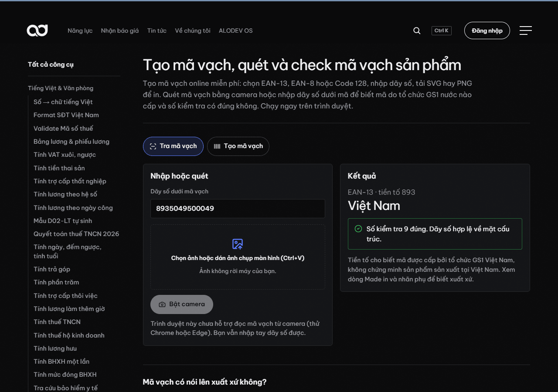Screen dimensions: 558x392
Task: Open the Về chúng tôi menu item
Action: pyautogui.click(x=193, y=30)
